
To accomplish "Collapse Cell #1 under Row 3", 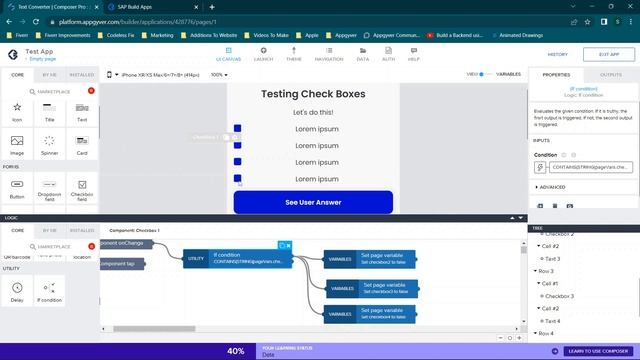I will [x=539, y=283].
